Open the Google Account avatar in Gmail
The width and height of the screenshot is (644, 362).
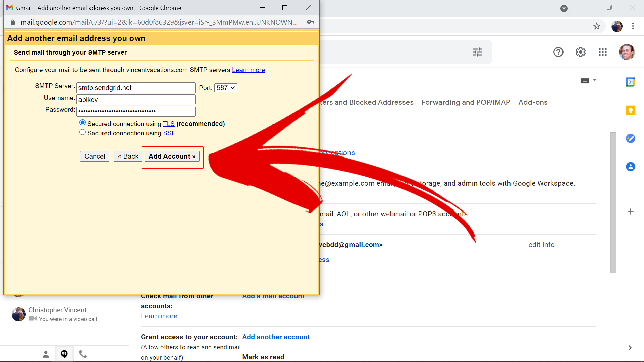[x=627, y=52]
